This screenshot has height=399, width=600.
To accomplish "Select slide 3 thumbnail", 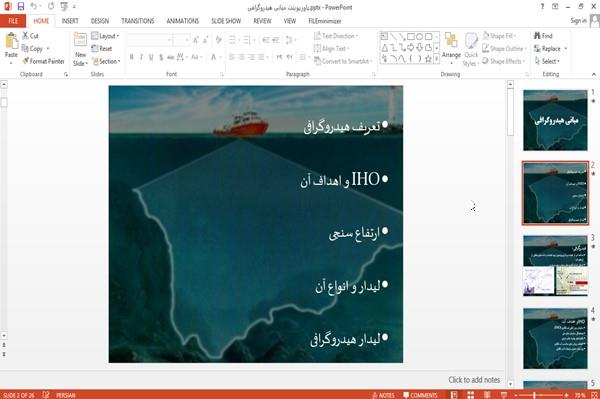I will (x=555, y=265).
